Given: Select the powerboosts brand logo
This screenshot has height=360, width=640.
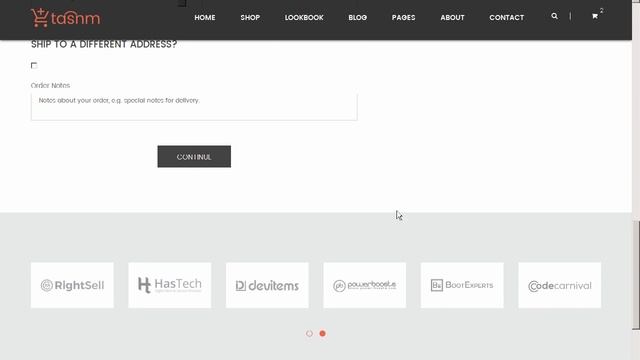Looking at the screenshot, I should point(365,285).
